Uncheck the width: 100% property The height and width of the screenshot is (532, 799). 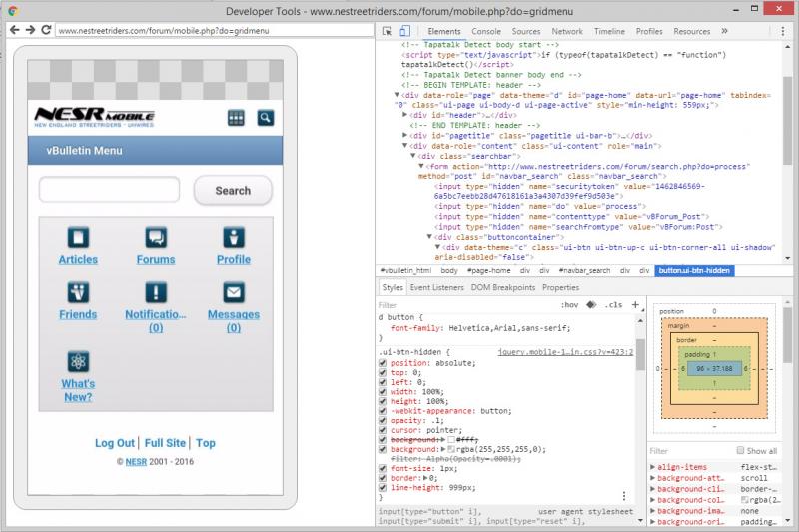coord(383,392)
